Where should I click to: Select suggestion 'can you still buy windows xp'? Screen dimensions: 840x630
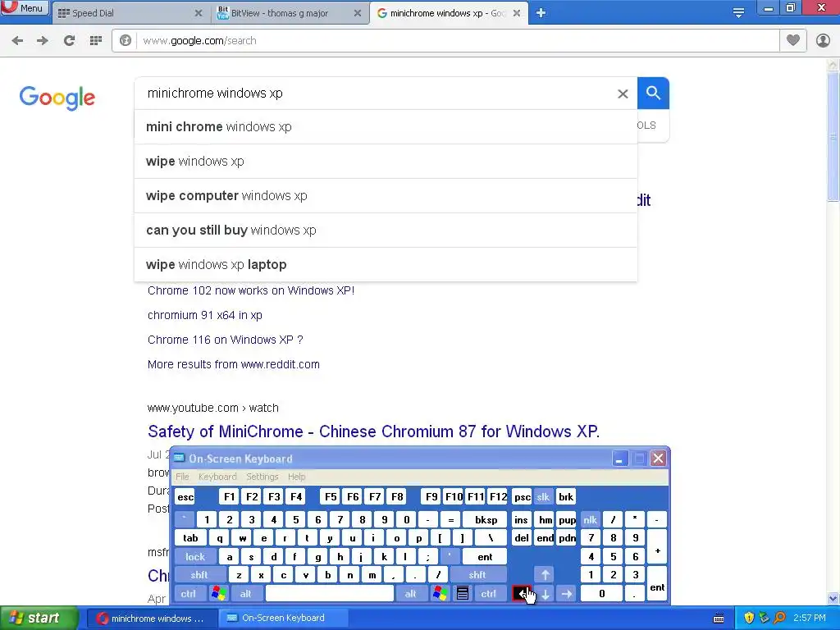(386, 231)
